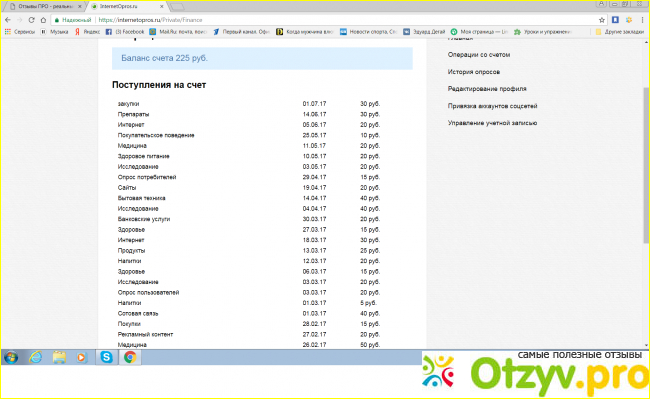
Task: Open the Chrome three-dot menu
Action: click(643, 20)
